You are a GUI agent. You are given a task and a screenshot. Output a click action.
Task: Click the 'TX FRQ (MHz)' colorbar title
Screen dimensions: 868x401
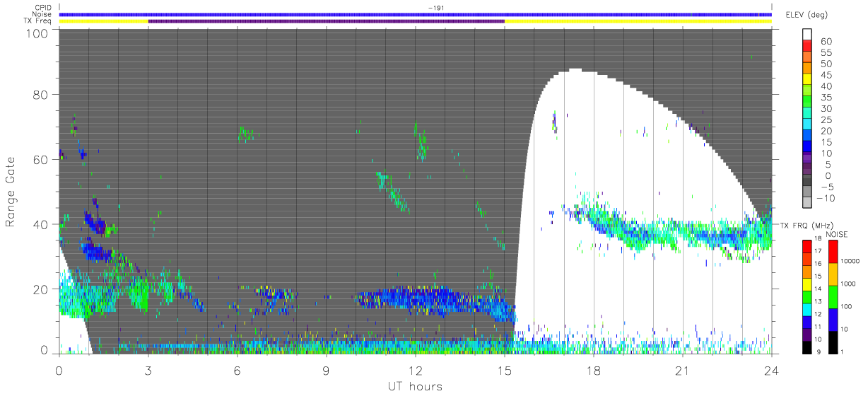807,225
